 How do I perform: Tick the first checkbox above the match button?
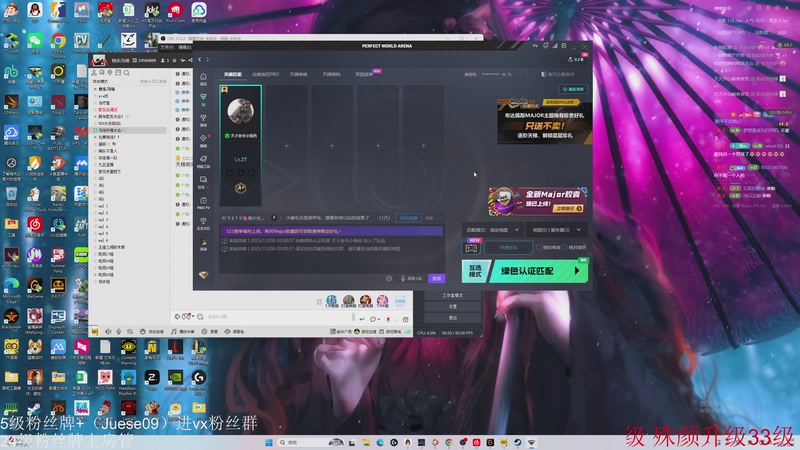pos(539,247)
